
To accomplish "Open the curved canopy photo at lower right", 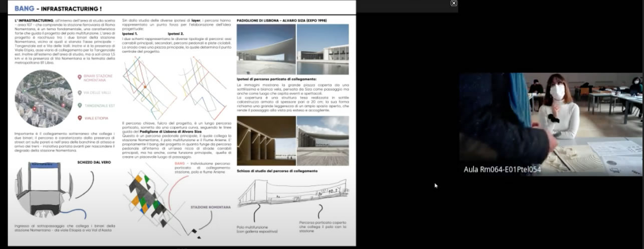I will 323,140.
